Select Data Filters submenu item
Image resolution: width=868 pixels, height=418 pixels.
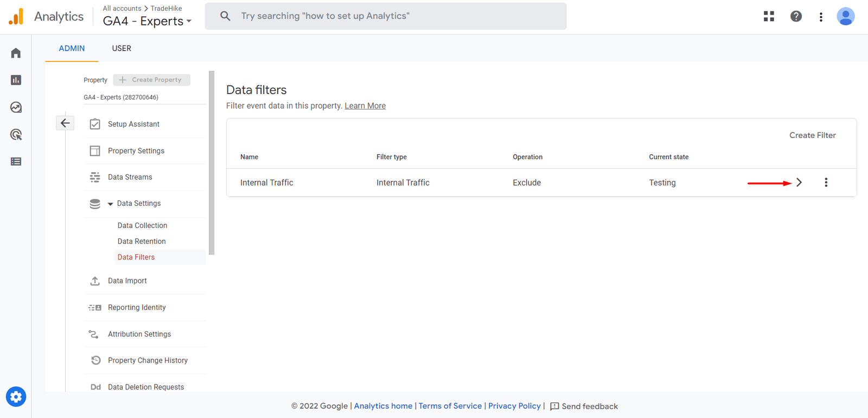(136, 257)
